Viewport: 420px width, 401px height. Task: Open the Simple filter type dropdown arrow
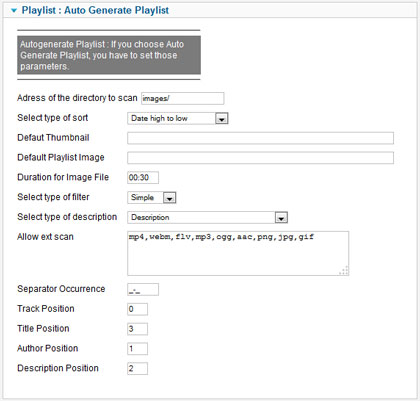tap(169, 198)
